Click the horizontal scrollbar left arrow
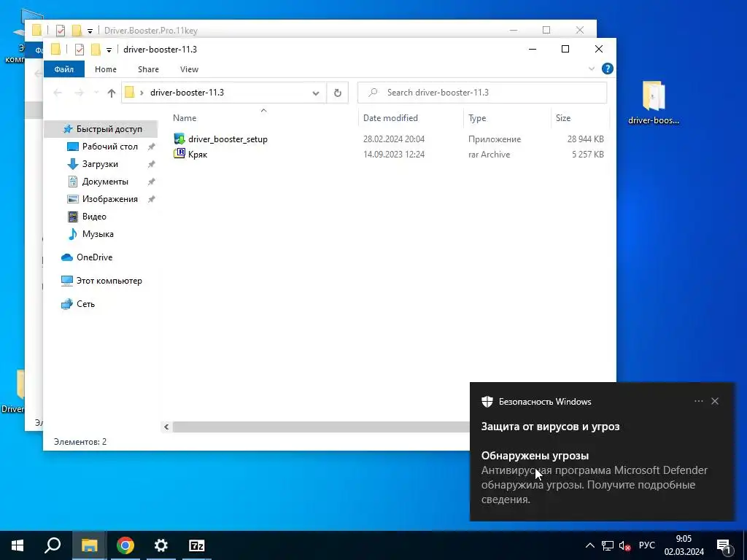 tap(166, 427)
